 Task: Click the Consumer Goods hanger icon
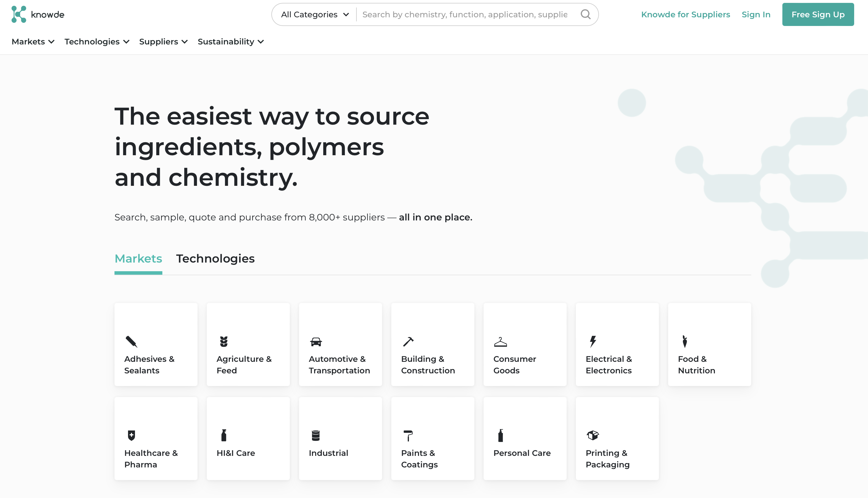click(x=501, y=341)
